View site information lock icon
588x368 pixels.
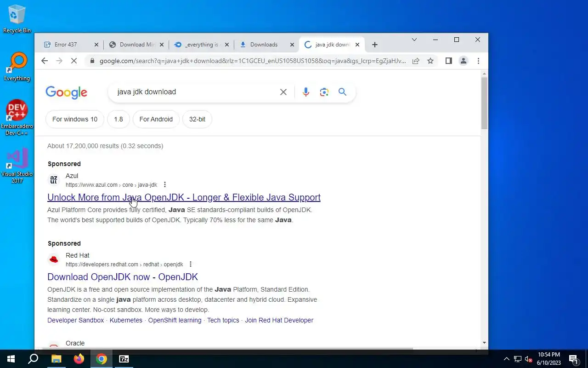[92, 61]
